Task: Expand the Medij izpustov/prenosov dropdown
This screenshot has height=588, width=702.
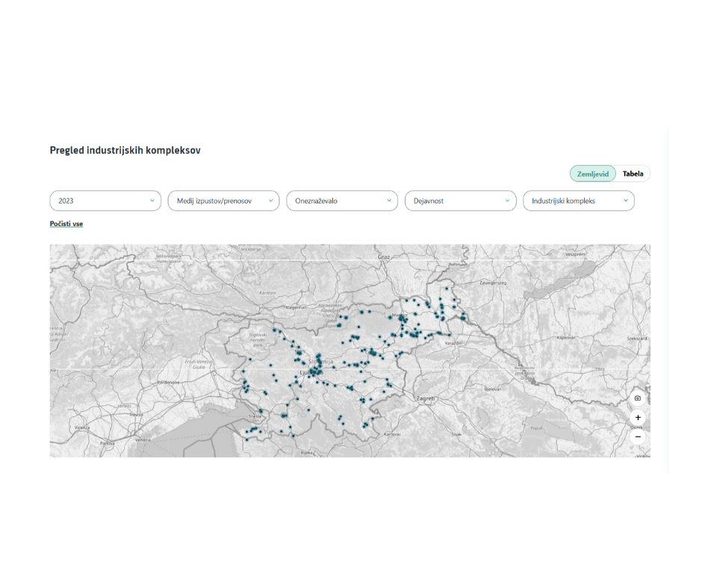Action: tap(223, 201)
